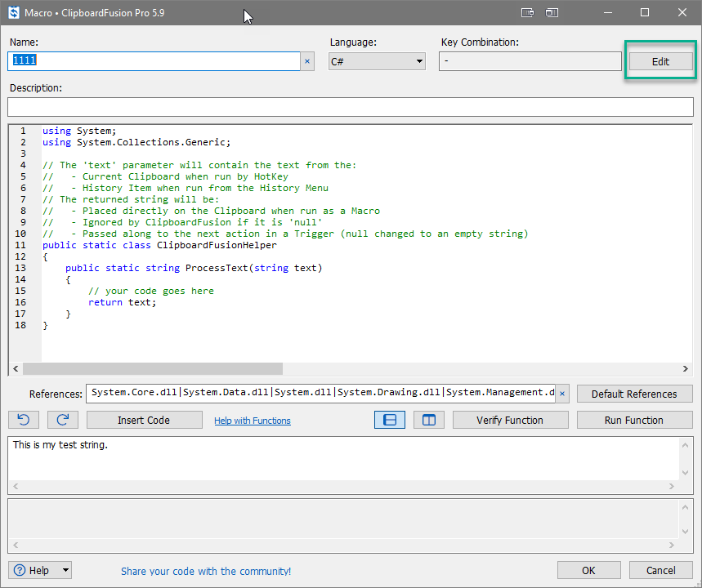Screen dimensions: 702x588
Task: Switch to horizontal split layout
Action: click(x=390, y=420)
